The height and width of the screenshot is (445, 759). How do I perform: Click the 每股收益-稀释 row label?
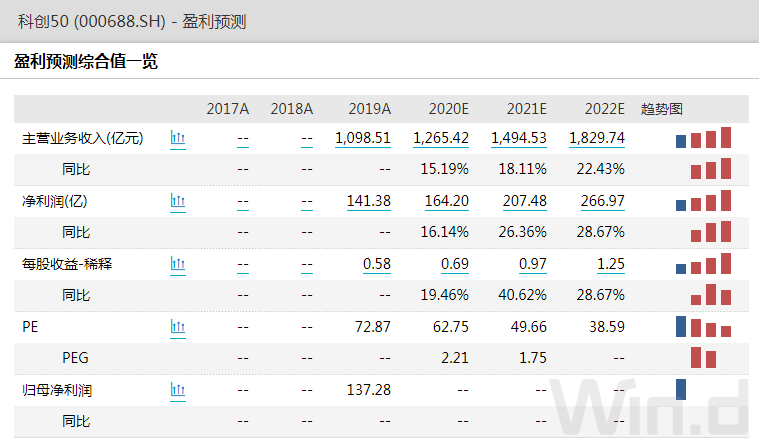coord(67,264)
